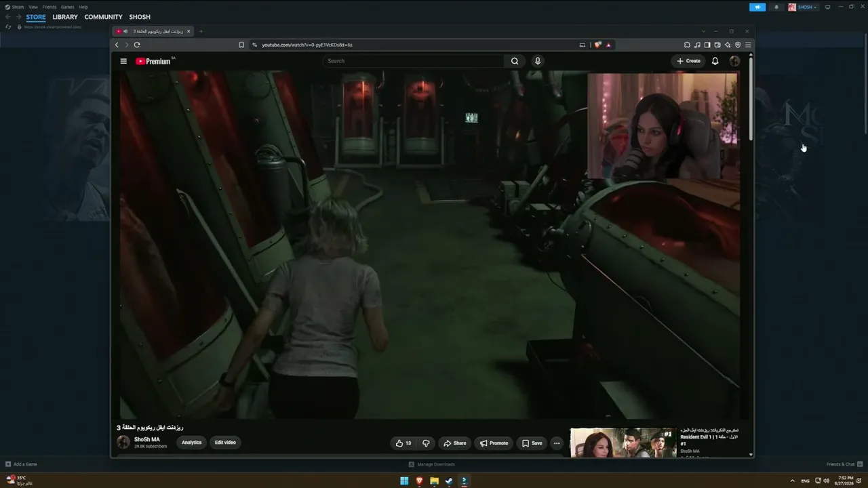This screenshot has height=488, width=868.
Task: Toggle the browser sidebar panel icon
Action: point(707,45)
